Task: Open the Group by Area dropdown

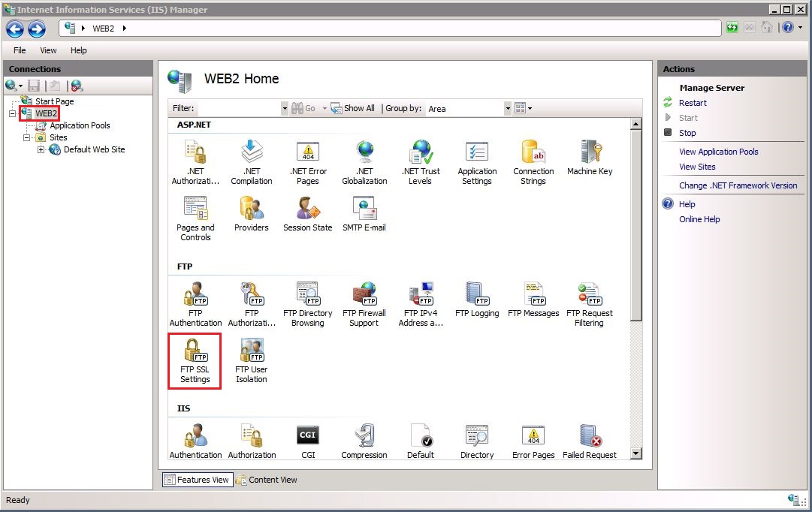Action: click(508, 109)
